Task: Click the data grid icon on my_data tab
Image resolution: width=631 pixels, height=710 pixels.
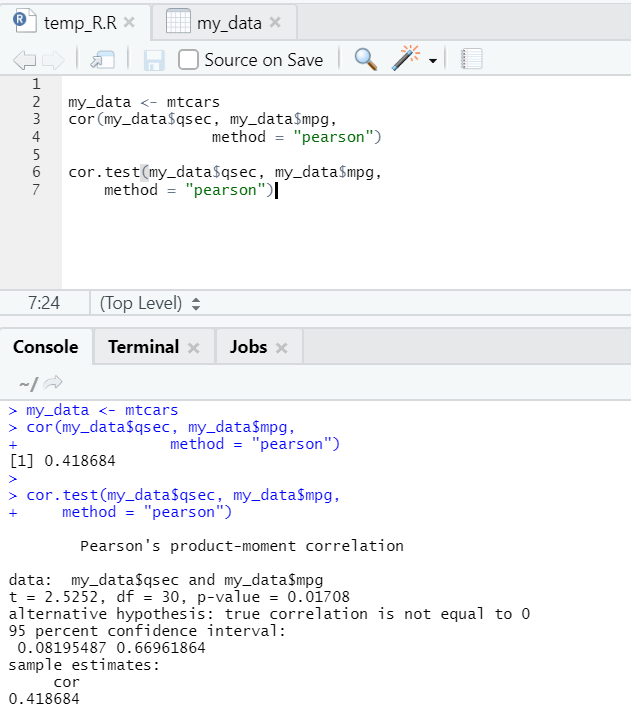Action: [178, 21]
